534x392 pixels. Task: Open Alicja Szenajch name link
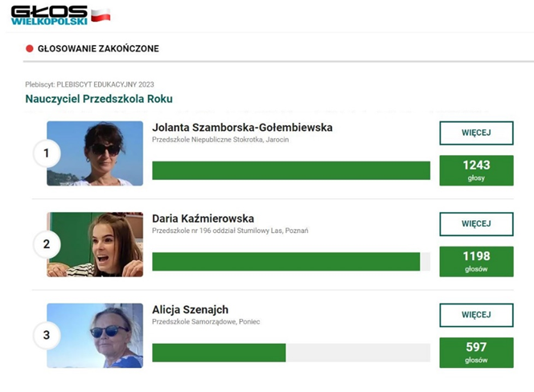190,309
